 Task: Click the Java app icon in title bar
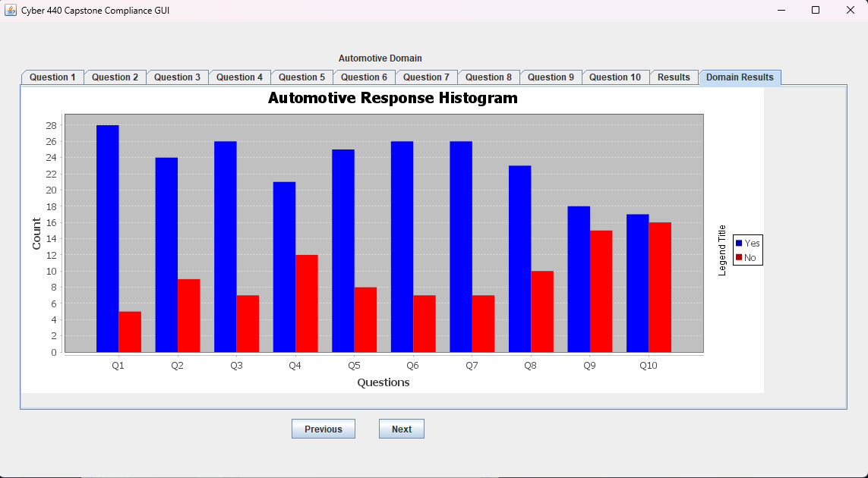point(11,10)
